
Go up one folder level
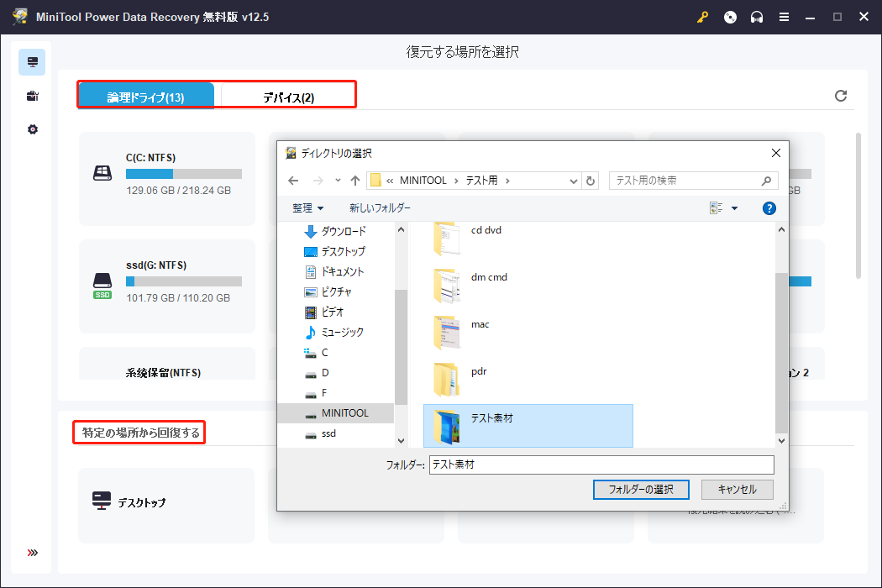[355, 181]
